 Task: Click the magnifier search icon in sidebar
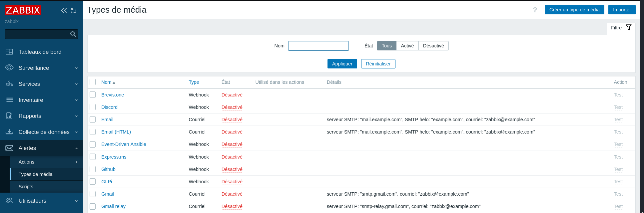pos(73,34)
